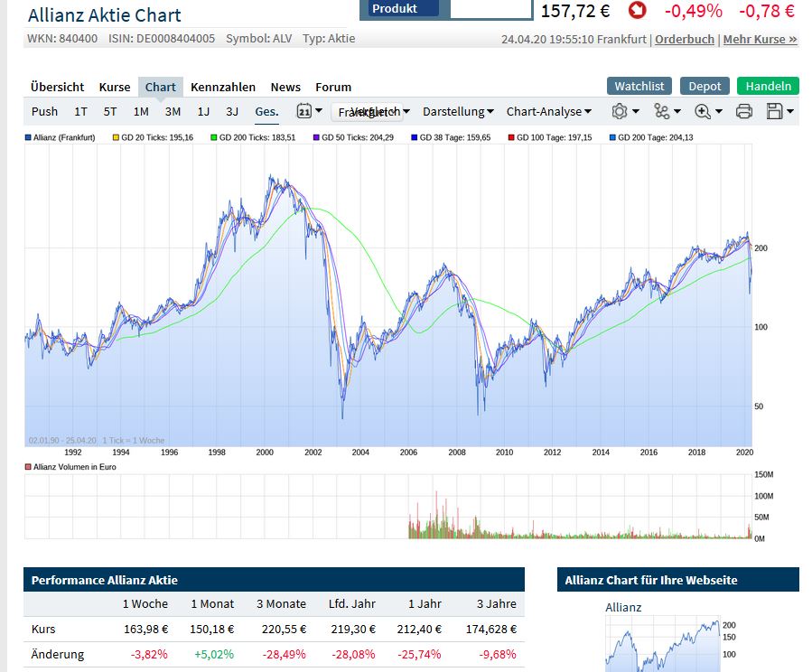Print the chart with printer icon
Image resolution: width=812 pixels, height=672 pixels.
(x=744, y=111)
